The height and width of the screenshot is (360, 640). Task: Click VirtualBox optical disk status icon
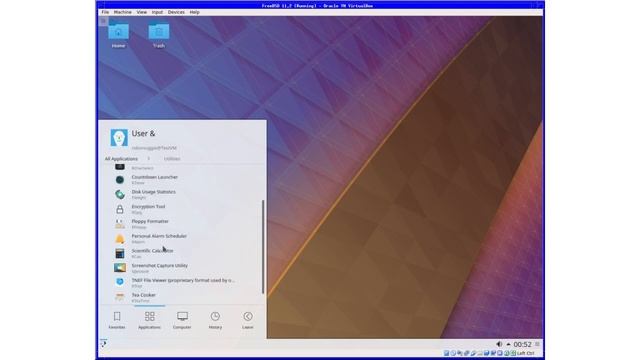pyautogui.click(x=453, y=353)
